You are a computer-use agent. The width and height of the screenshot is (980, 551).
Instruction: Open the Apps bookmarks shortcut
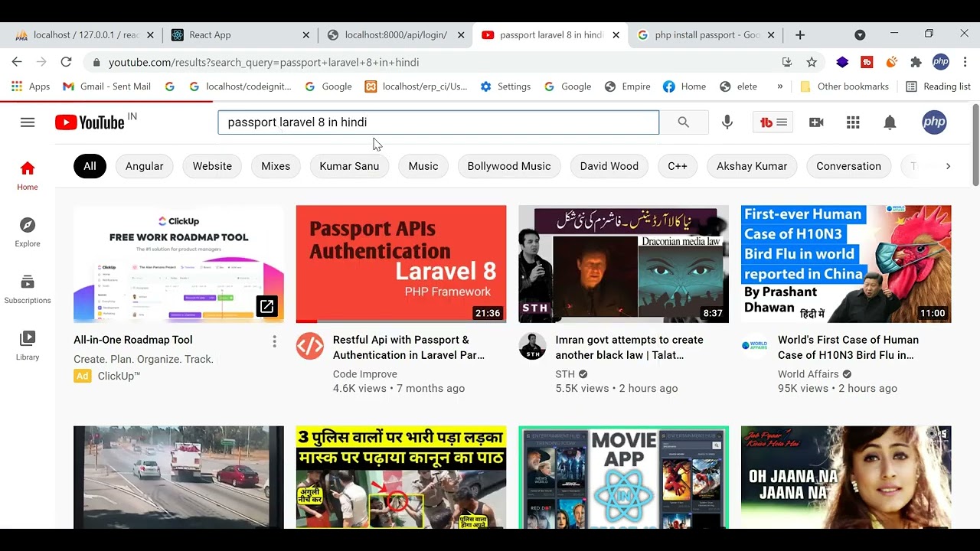[31, 86]
